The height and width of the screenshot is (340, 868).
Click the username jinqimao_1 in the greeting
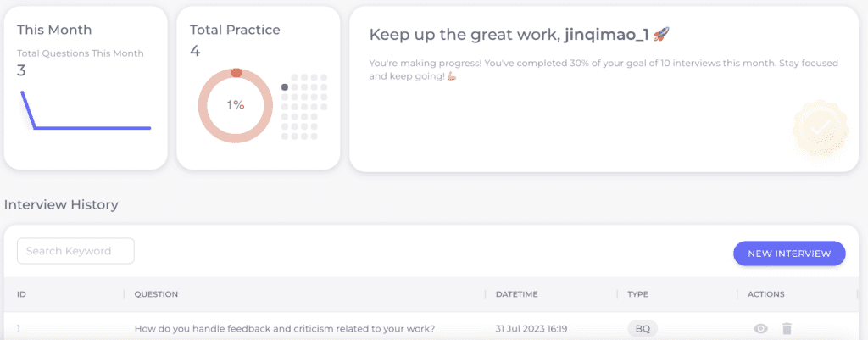[x=607, y=35]
